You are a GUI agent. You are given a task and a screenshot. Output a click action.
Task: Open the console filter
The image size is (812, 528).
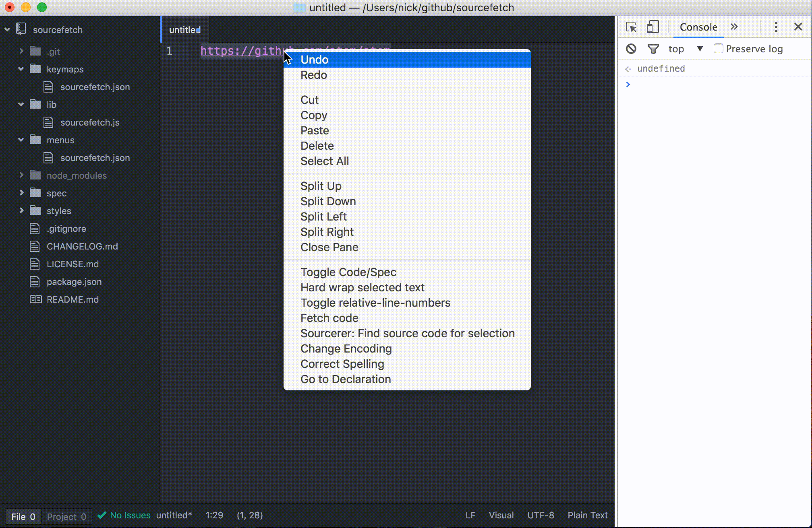pyautogui.click(x=652, y=49)
